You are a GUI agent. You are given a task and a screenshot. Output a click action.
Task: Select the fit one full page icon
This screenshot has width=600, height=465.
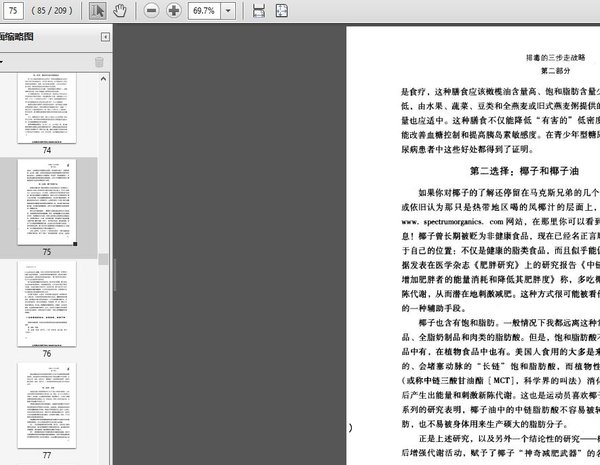point(282,11)
